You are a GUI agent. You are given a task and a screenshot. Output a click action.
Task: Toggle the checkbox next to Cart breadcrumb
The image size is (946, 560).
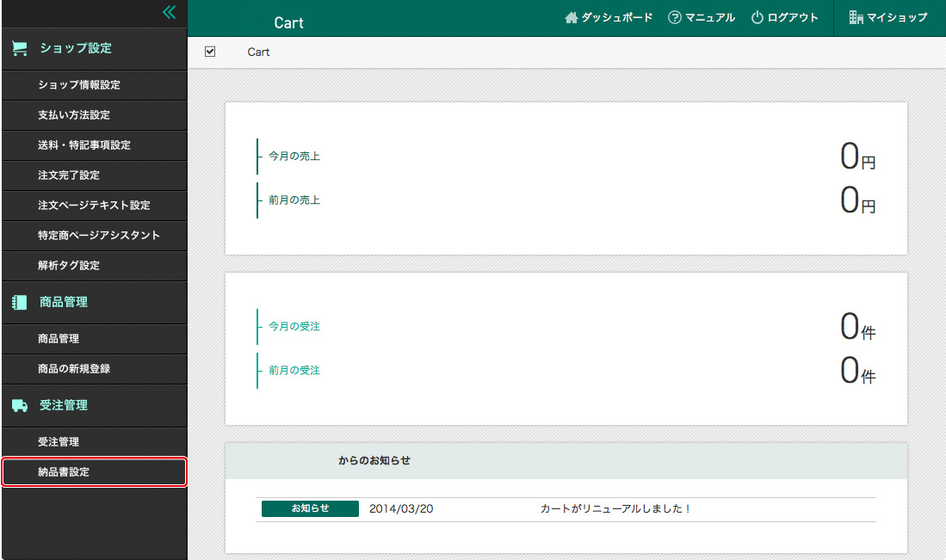point(210,52)
